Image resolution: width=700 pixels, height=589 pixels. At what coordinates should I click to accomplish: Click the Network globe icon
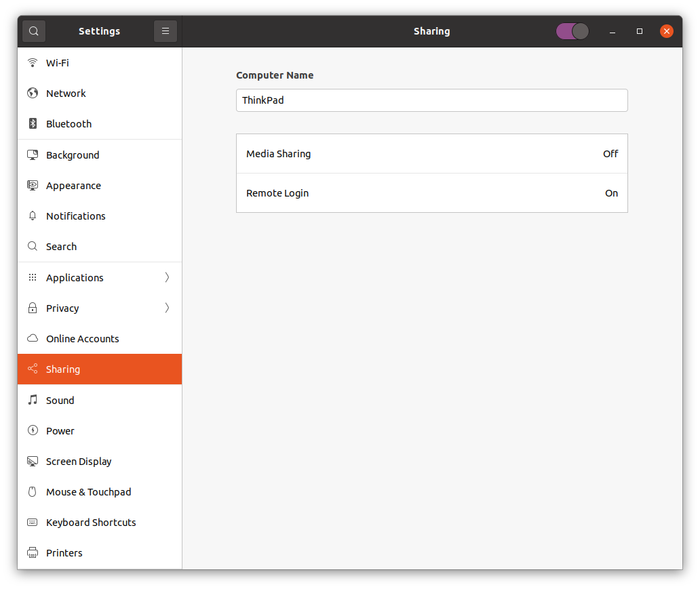32,94
